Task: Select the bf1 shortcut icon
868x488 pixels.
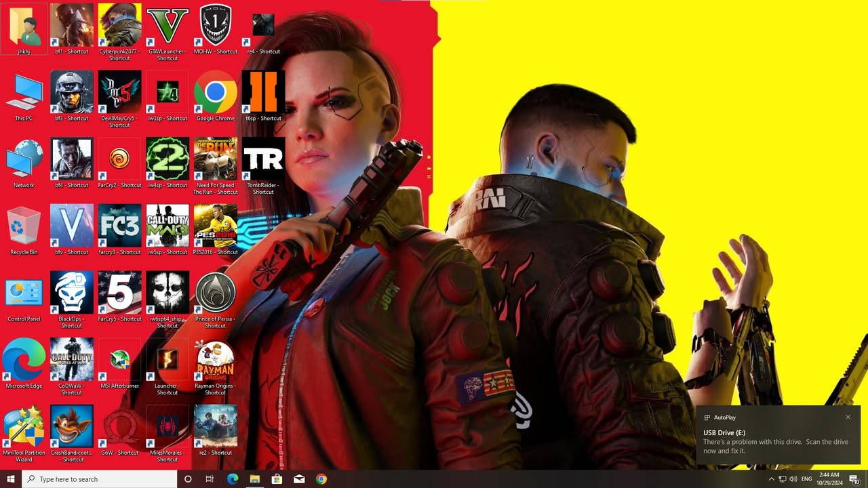Action: click(x=72, y=29)
